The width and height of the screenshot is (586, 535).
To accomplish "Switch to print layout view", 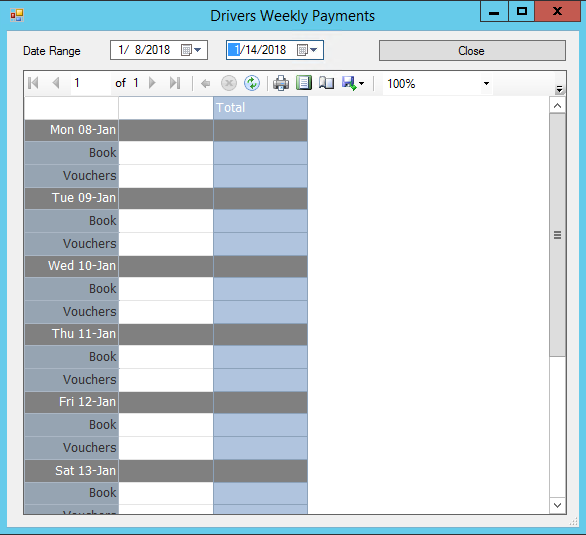I will click(x=304, y=83).
